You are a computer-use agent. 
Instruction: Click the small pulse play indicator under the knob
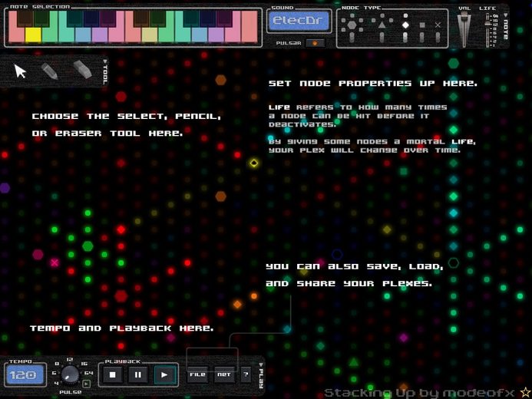(87, 384)
